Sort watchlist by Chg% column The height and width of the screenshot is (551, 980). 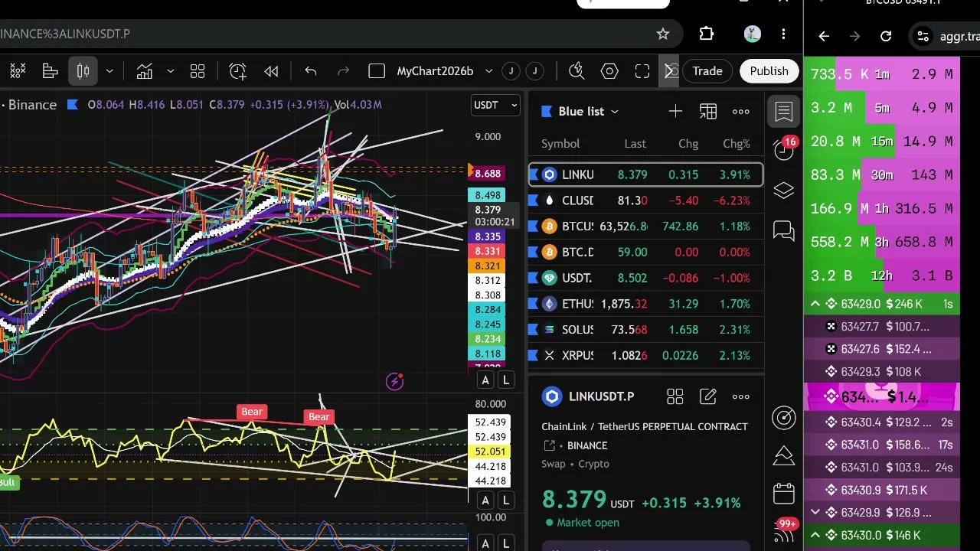pos(737,144)
